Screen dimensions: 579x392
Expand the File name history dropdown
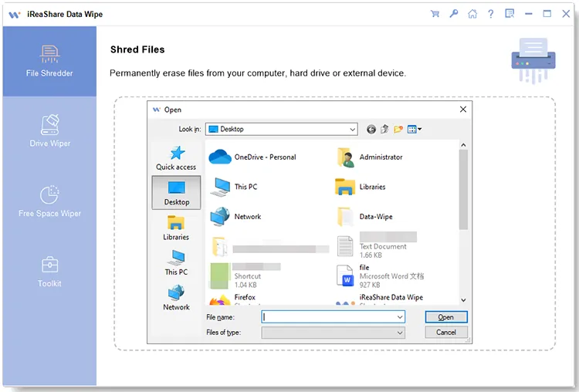400,317
